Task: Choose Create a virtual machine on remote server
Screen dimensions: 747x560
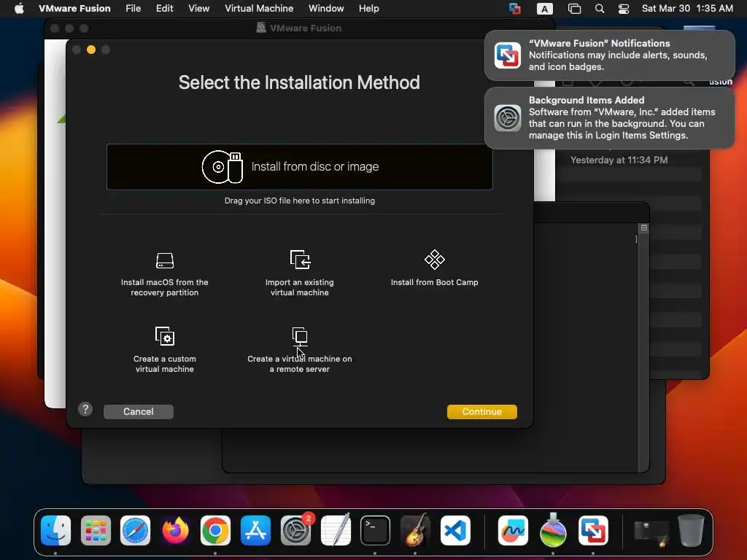Action: click(300, 349)
